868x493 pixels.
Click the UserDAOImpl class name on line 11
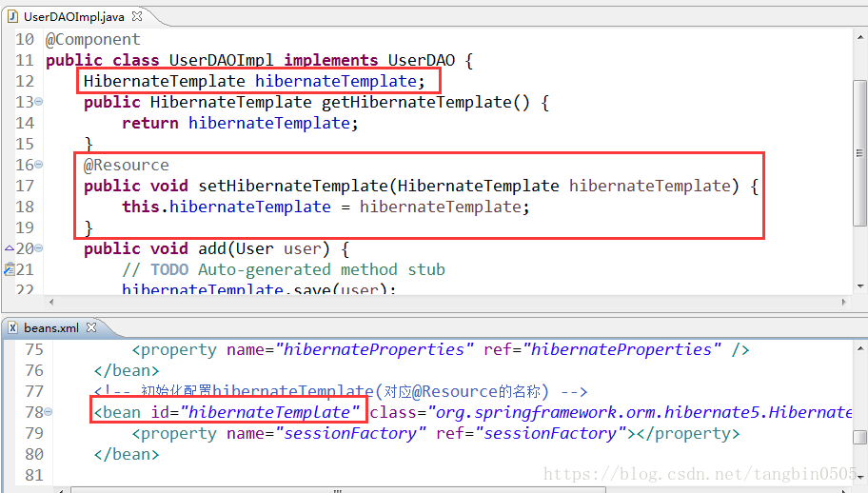(x=221, y=60)
